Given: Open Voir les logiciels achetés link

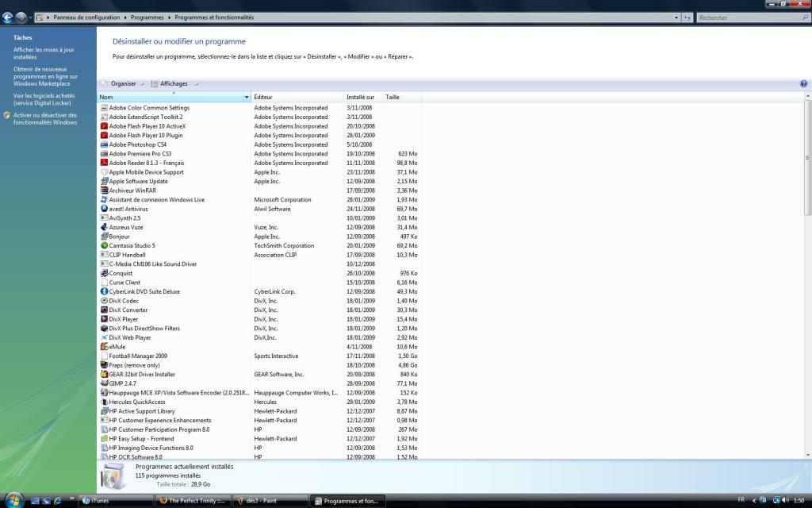Looking at the screenshot, I should pos(44,99).
